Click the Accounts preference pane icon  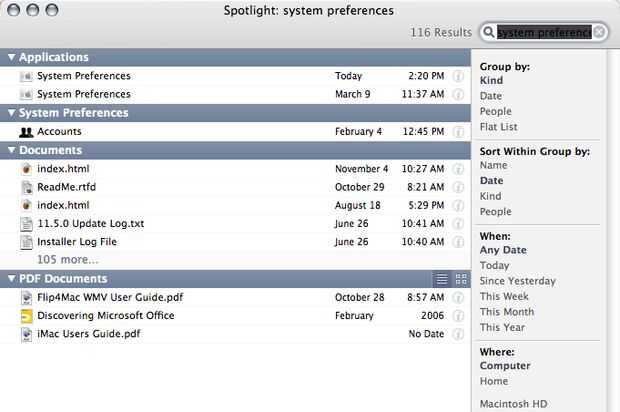pos(27,132)
